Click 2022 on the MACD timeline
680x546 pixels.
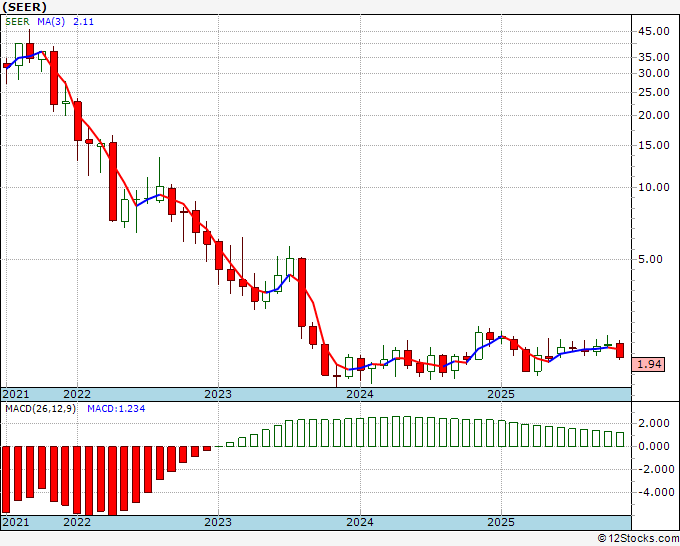pos(77,522)
